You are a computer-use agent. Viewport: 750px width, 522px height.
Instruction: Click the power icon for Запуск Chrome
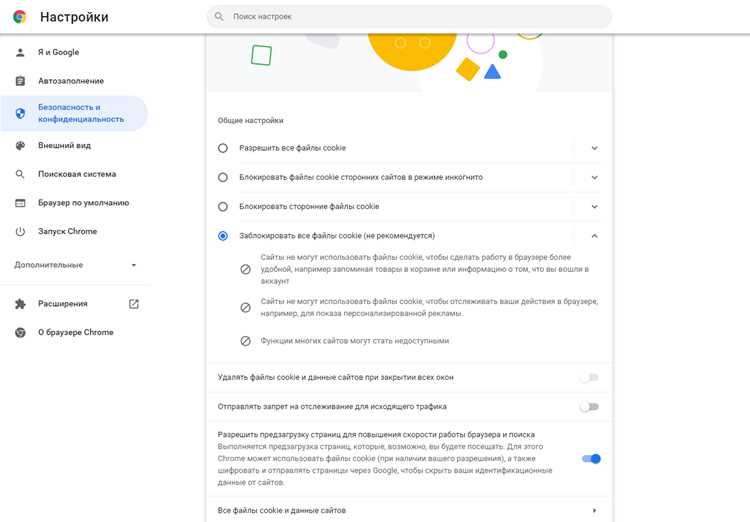tap(20, 232)
